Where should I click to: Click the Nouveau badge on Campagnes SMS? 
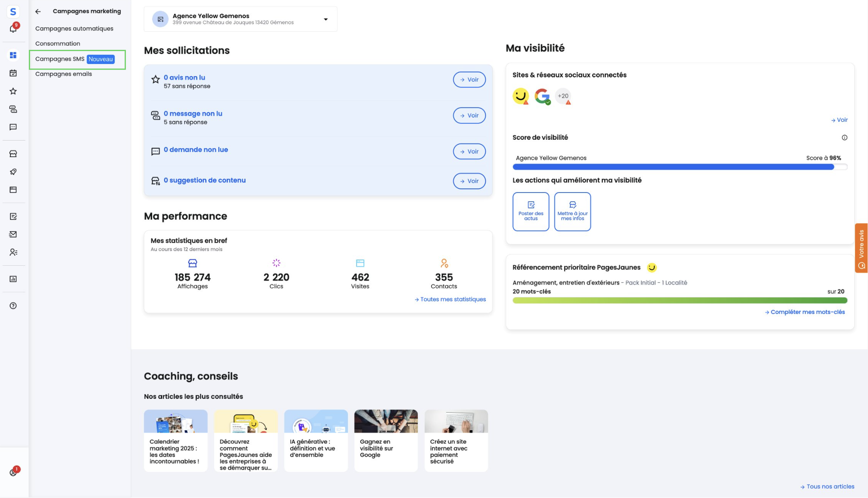pyautogui.click(x=101, y=59)
